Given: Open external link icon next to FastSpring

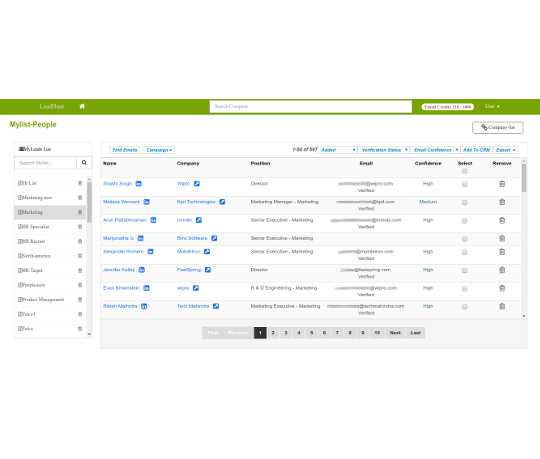Looking at the screenshot, I should tap(208, 270).
